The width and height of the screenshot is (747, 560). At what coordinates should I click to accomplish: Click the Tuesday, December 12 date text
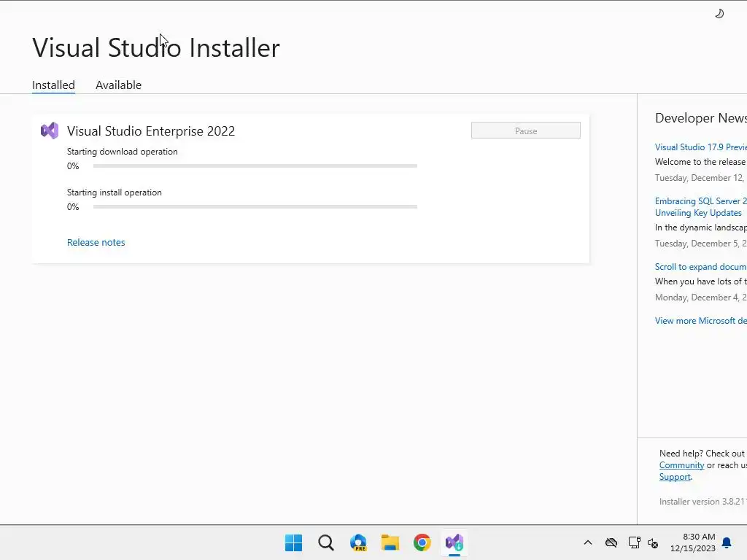point(700,178)
